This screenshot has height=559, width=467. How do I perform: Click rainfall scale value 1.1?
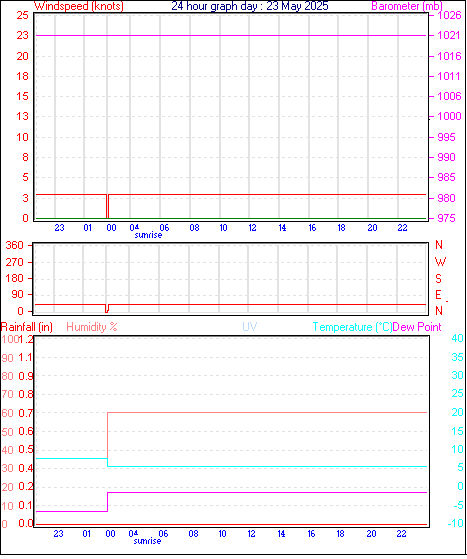pyautogui.click(x=25, y=357)
